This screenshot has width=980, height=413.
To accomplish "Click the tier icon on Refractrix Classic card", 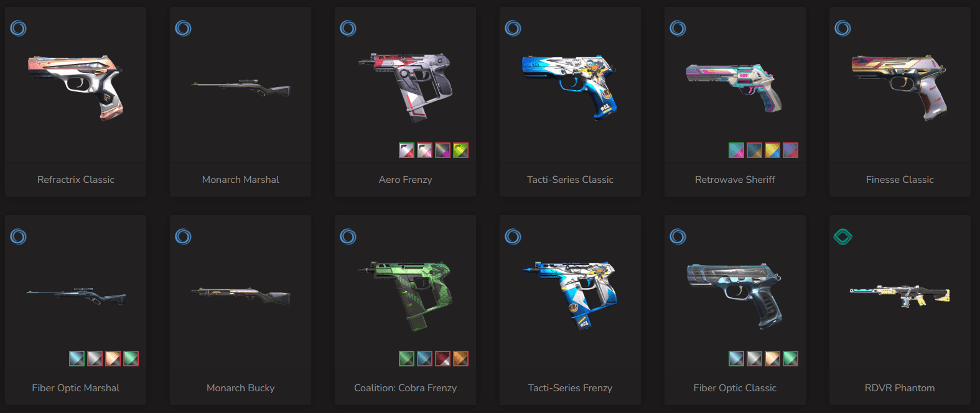I will (19, 28).
